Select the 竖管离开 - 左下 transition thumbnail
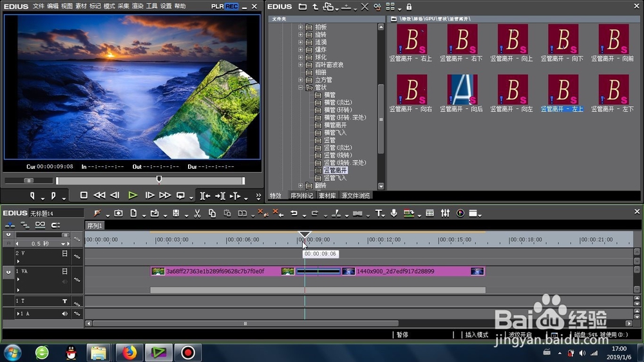Viewport: 644px width, 362px height. 613,90
